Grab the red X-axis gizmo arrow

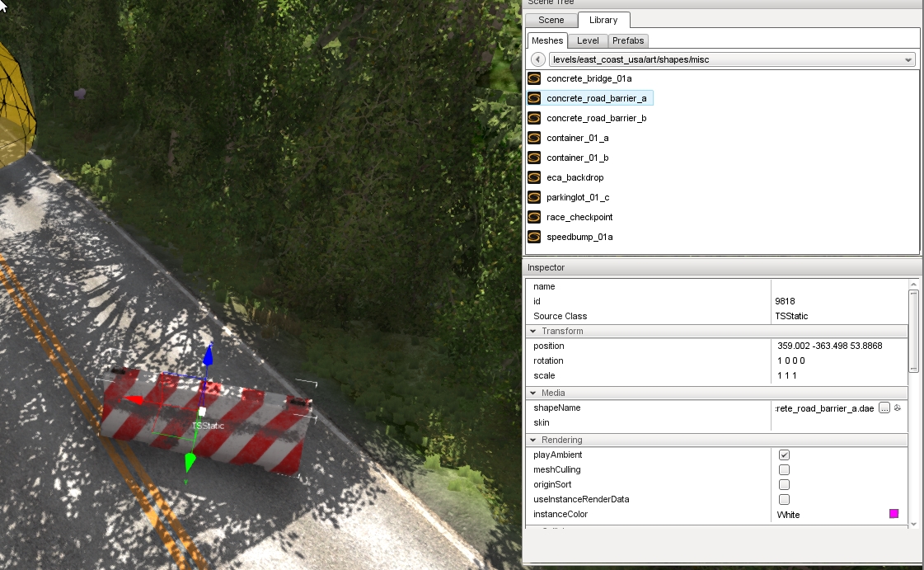[x=134, y=399]
